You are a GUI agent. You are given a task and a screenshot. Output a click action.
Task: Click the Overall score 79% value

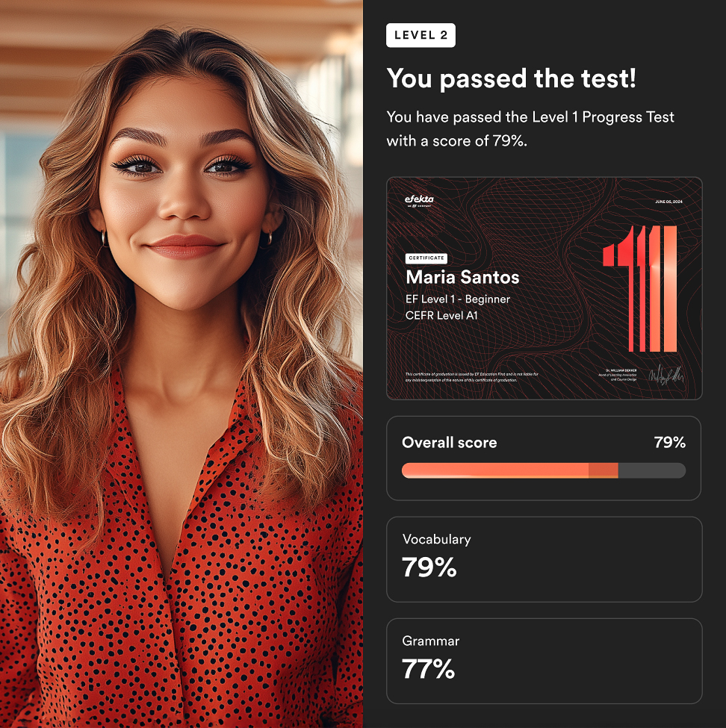coord(669,443)
